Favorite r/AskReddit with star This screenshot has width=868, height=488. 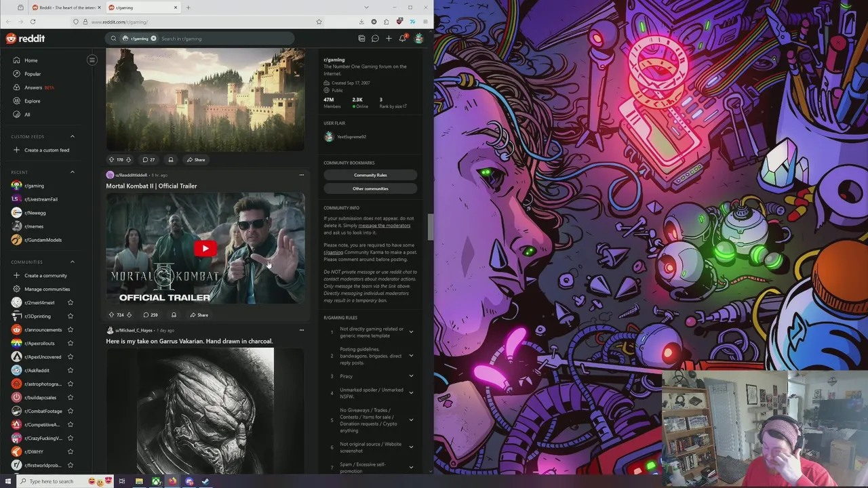(x=71, y=371)
